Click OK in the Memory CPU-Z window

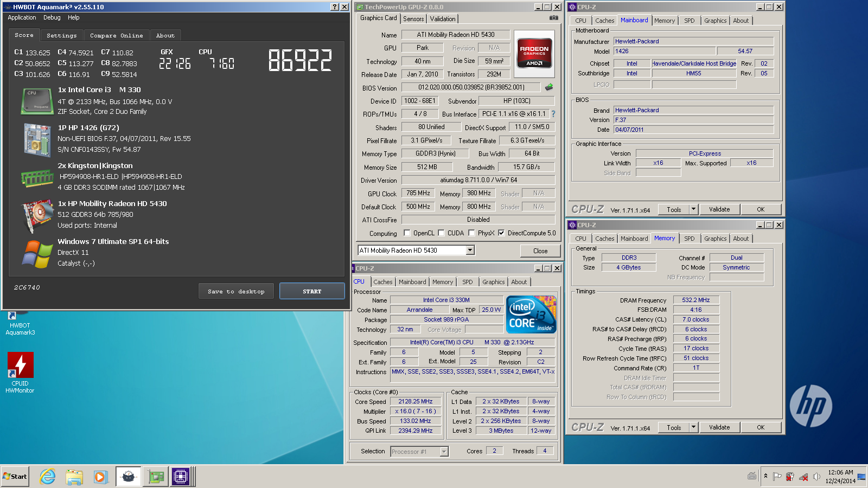tap(761, 427)
